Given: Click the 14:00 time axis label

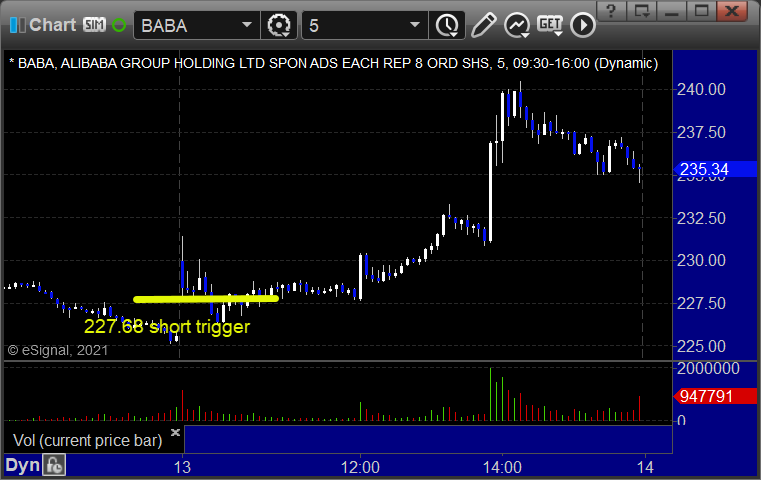Looking at the screenshot, I should click(x=502, y=467).
